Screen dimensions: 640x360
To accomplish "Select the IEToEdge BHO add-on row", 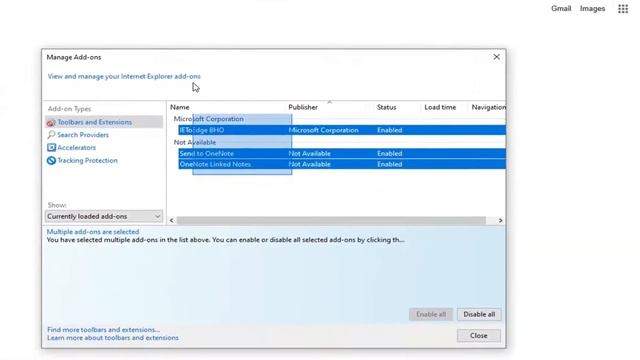I will (342, 130).
